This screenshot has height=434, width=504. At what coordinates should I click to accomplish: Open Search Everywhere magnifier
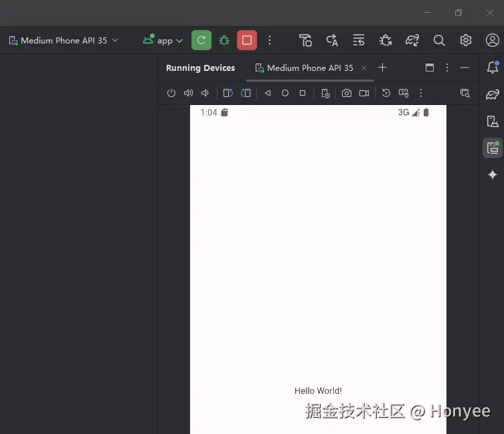[x=439, y=41]
